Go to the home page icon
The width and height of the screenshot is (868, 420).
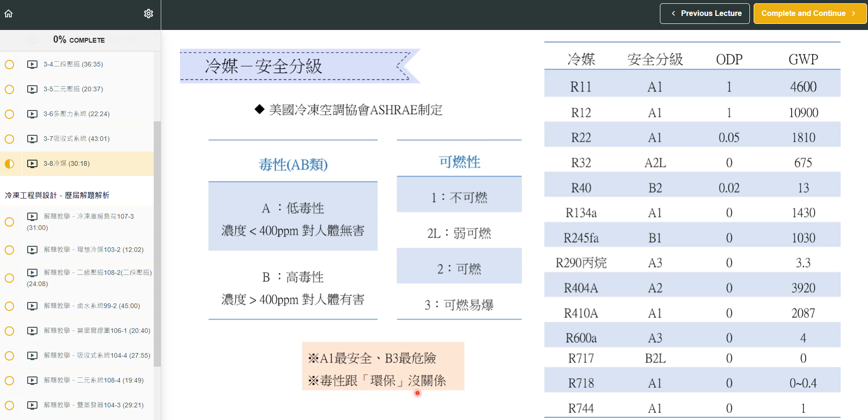coord(8,14)
